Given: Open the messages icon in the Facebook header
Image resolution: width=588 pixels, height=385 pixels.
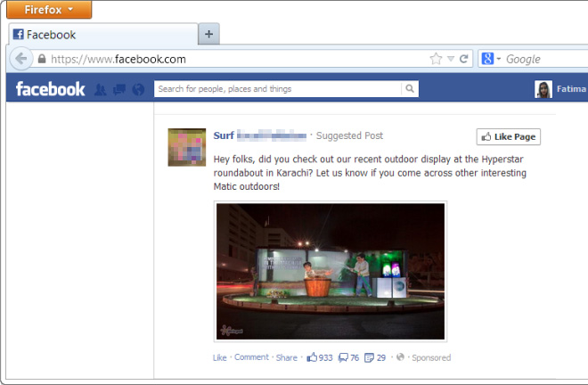Looking at the screenshot, I should (x=118, y=89).
